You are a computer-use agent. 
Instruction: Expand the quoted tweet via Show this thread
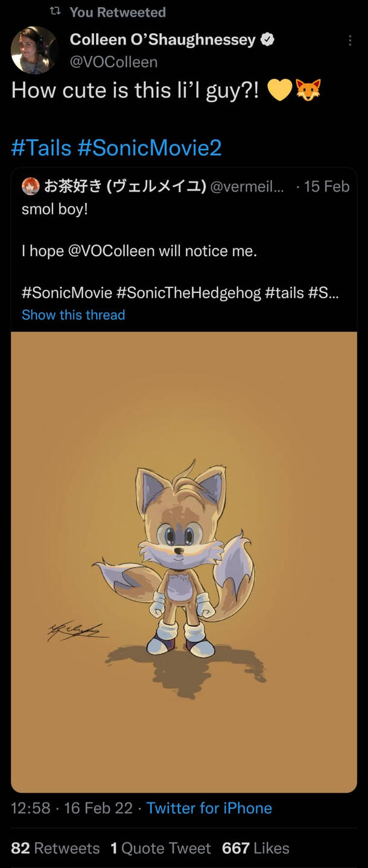click(x=73, y=315)
